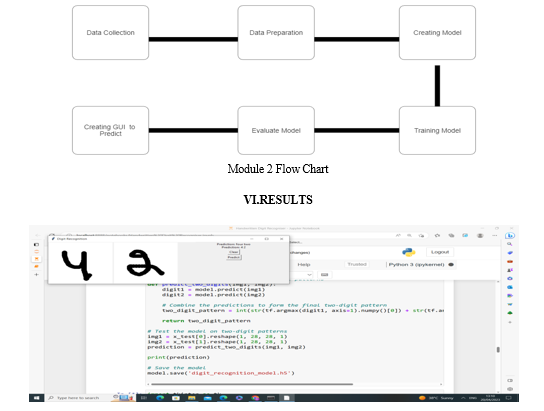Viewport: 544px width, 411px height.
Task: Open the Windows Start menu
Action: point(37,398)
